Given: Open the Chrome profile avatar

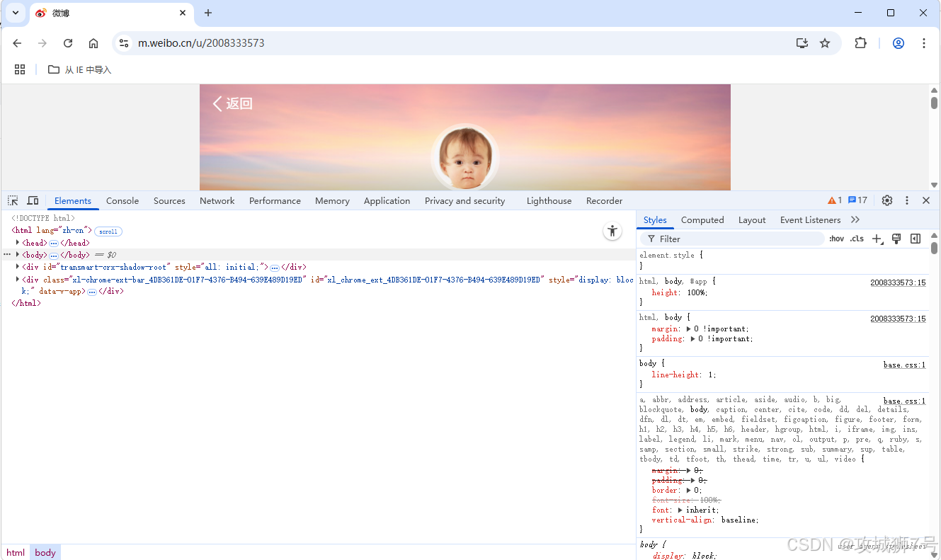Looking at the screenshot, I should click(899, 43).
